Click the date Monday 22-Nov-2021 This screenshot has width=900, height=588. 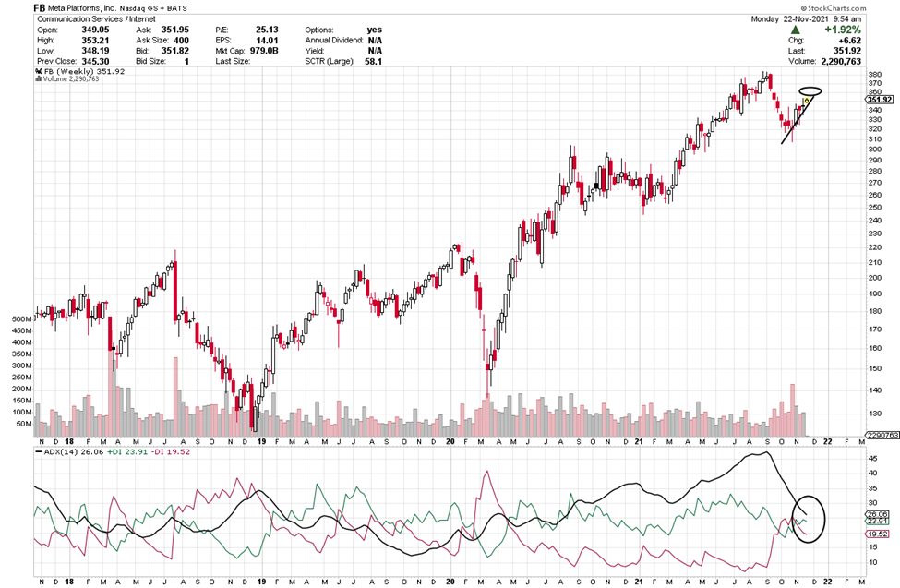click(790, 19)
